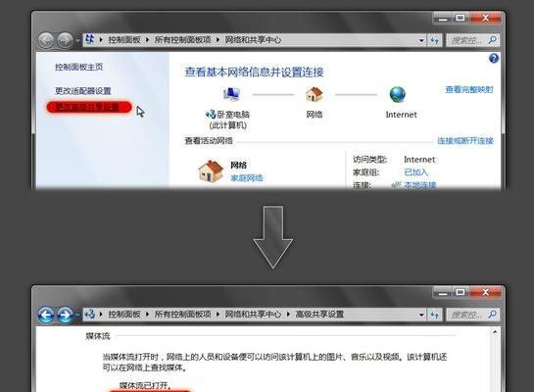Screen dimensions: 534x392
Task: Click Back button in Network and Sharing Center window
Action: tap(46, 40)
